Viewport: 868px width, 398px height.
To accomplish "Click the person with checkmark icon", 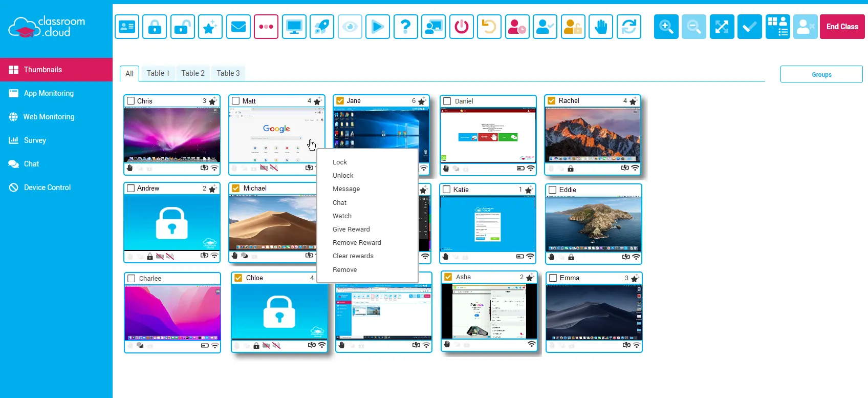I will (x=545, y=27).
